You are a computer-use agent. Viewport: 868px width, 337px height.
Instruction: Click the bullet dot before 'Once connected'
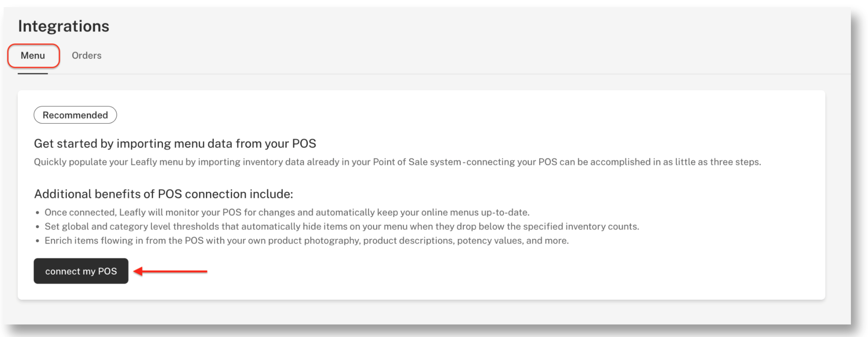pos(37,213)
